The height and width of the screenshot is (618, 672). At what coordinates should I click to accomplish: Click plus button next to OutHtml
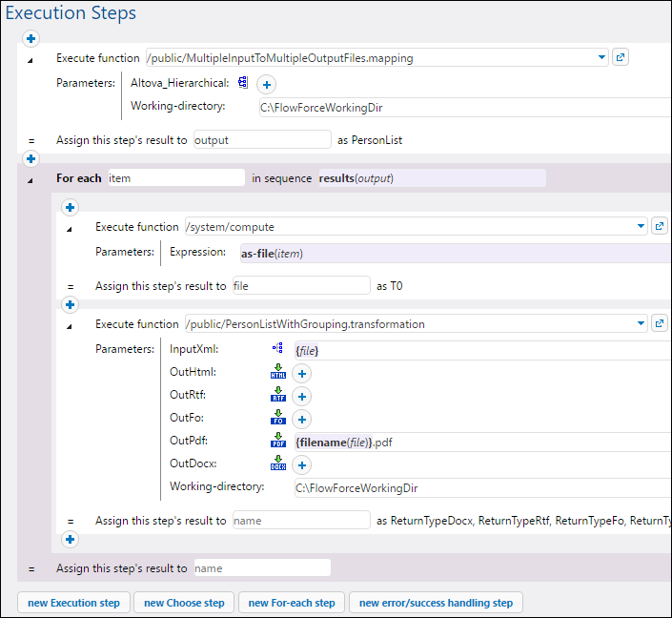click(x=301, y=374)
